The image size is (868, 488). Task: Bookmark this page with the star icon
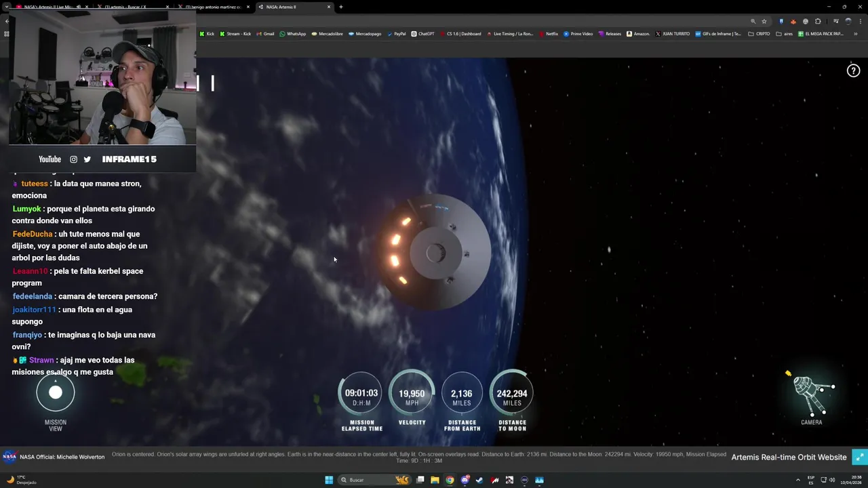click(x=764, y=21)
